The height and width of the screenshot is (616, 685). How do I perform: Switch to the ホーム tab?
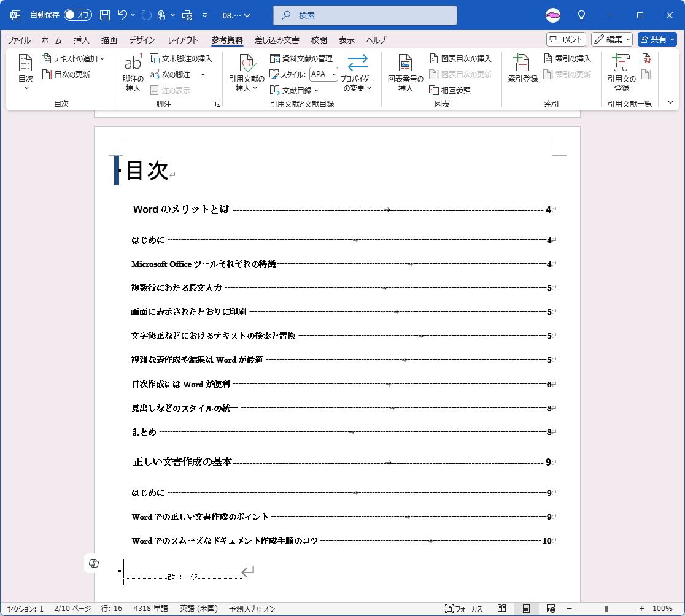click(x=52, y=40)
